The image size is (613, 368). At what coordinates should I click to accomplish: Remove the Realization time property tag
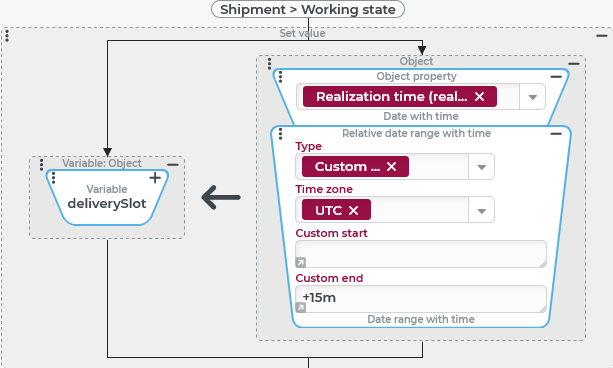tap(480, 97)
